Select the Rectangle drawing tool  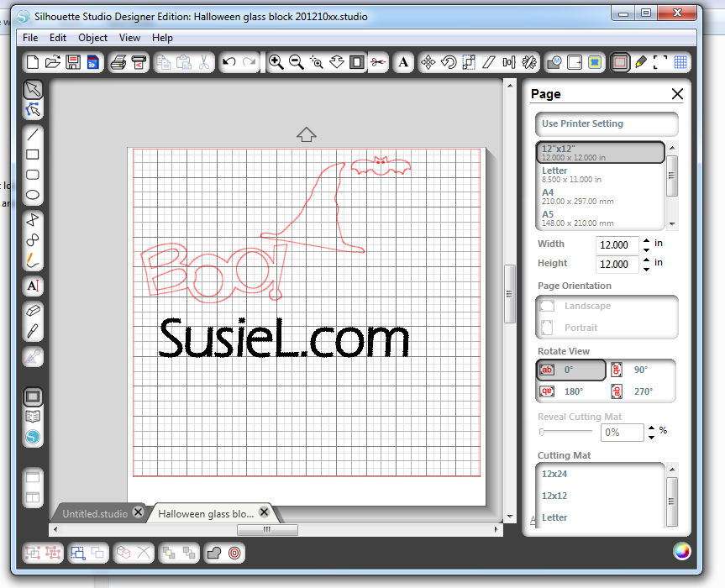click(x=33, y=155)
